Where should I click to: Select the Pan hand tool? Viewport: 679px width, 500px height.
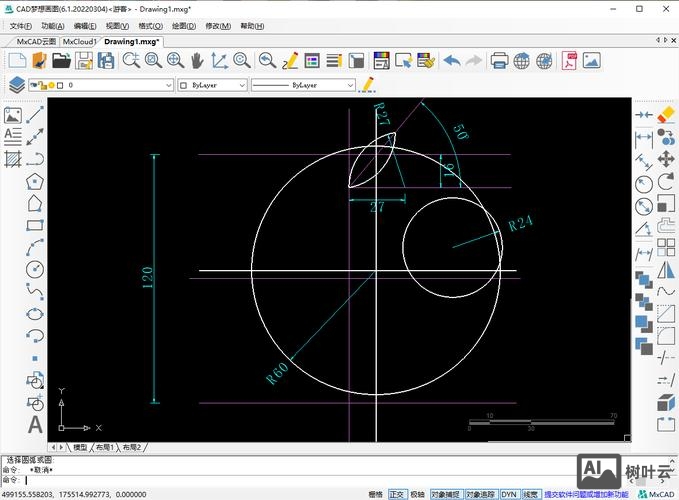point(196,61)
